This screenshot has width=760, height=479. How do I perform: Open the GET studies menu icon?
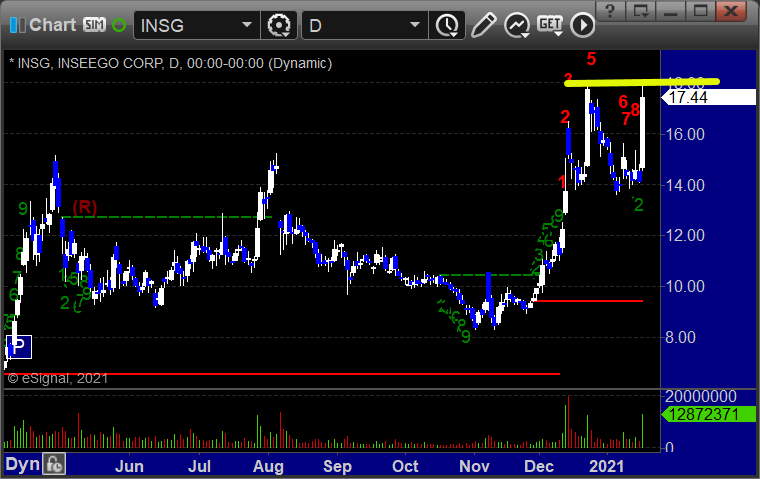click(x=550, y=25)
